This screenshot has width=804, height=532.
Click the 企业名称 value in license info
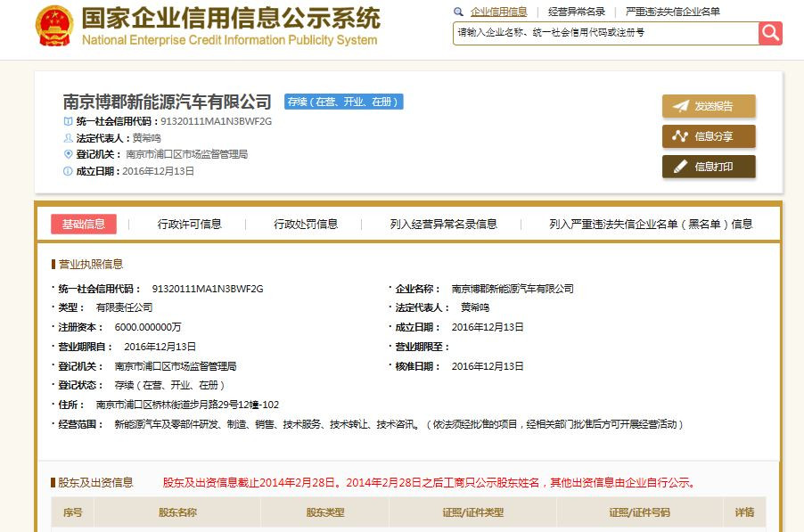[x=513, y=289]
